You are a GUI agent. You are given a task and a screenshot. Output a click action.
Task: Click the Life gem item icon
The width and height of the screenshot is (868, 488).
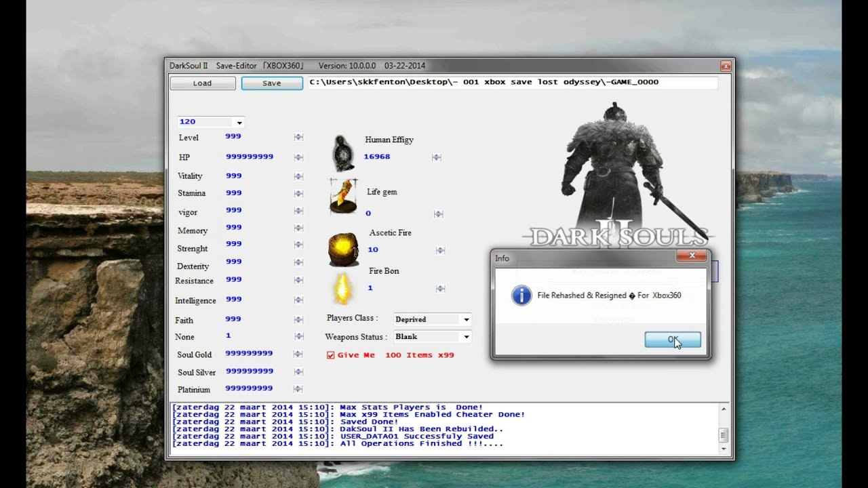pos(343,197)
